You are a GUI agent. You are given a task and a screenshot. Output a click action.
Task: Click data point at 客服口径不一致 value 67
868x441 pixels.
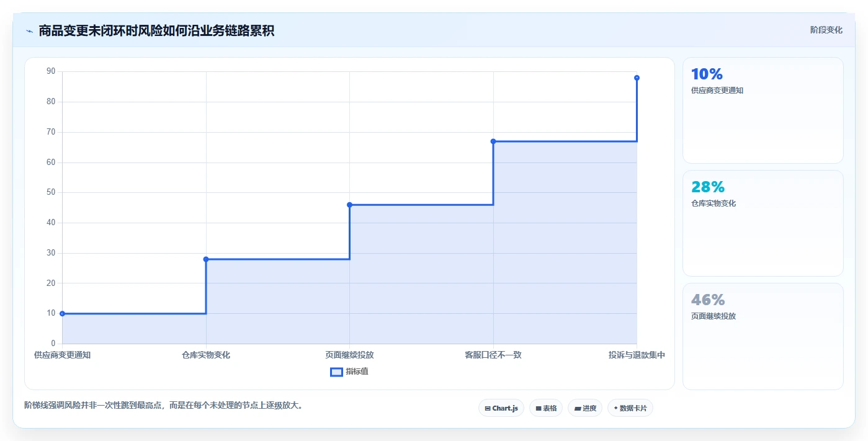click(x=493, y=141)
